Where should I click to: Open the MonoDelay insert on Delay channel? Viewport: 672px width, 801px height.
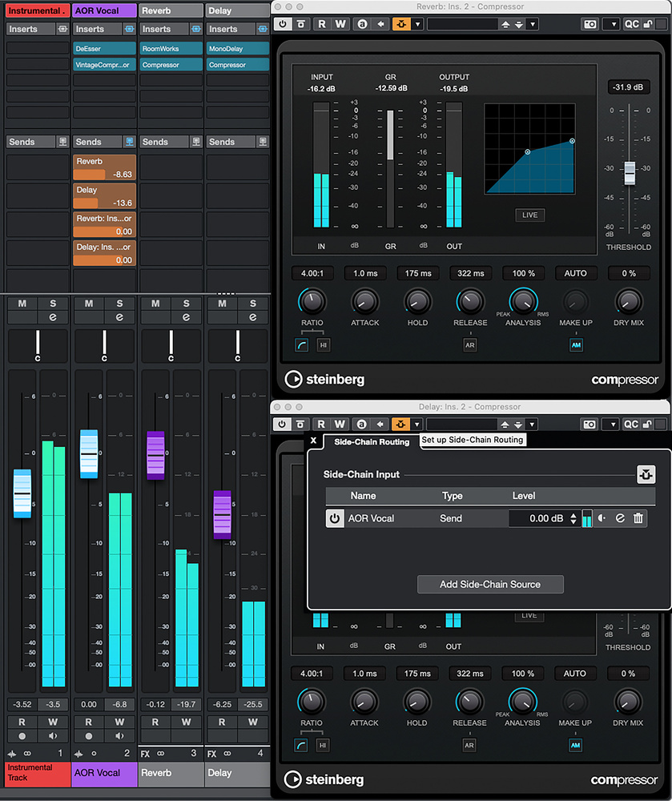click(x=238, y=49)
